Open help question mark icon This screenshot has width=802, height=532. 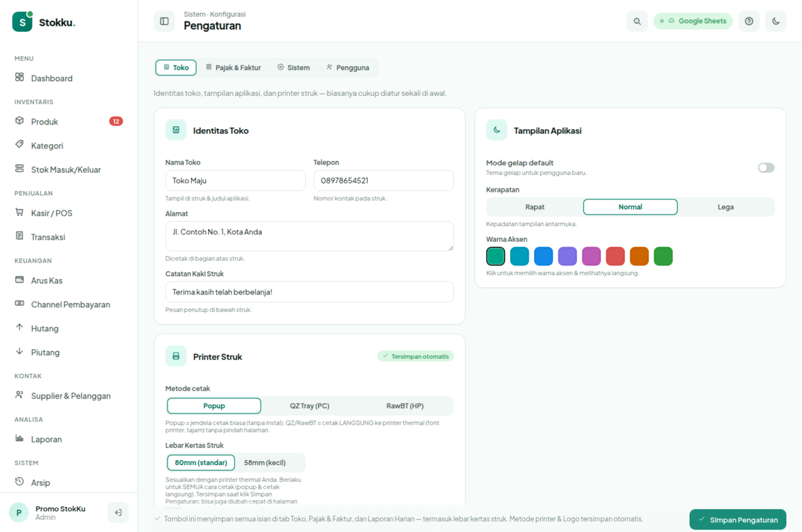(749, 21)
